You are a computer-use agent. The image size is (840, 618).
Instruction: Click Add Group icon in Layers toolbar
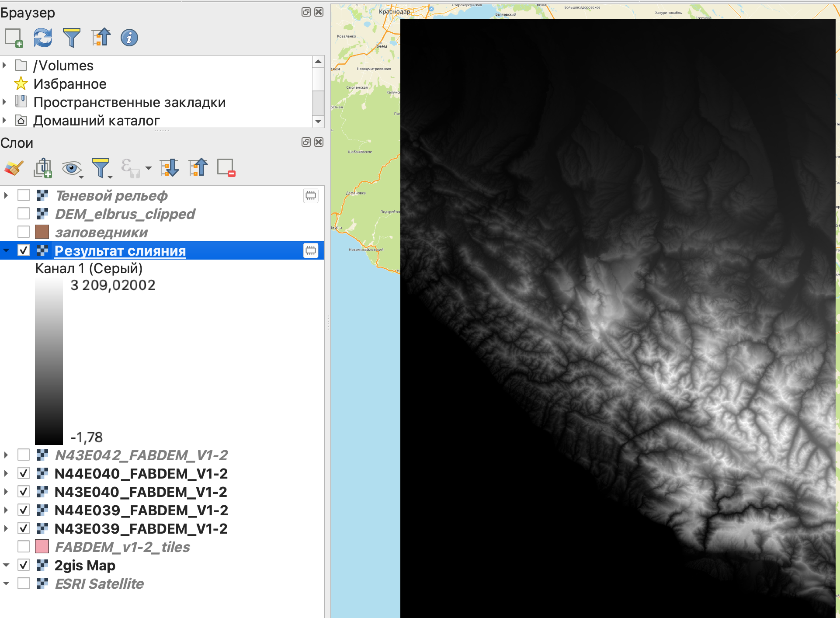click(x=43, y=168)
